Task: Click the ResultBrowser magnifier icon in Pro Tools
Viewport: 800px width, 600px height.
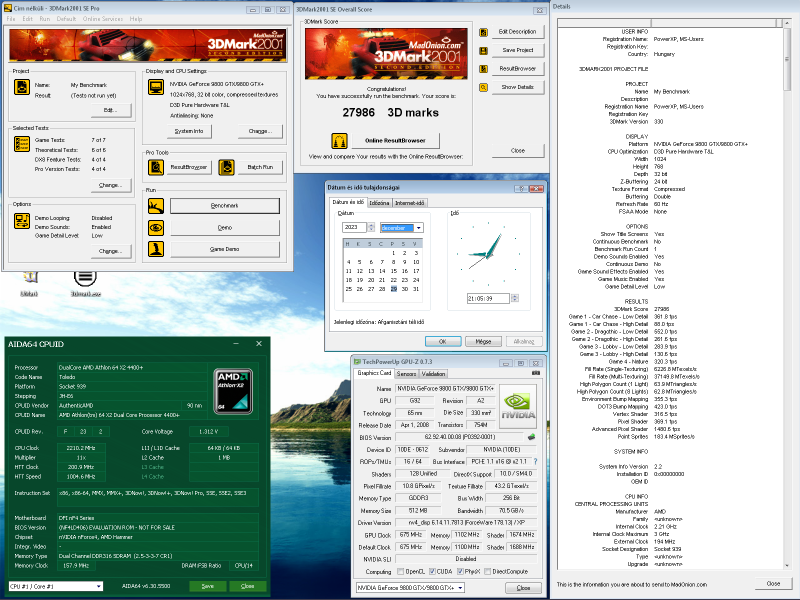Action: [156, 167]
